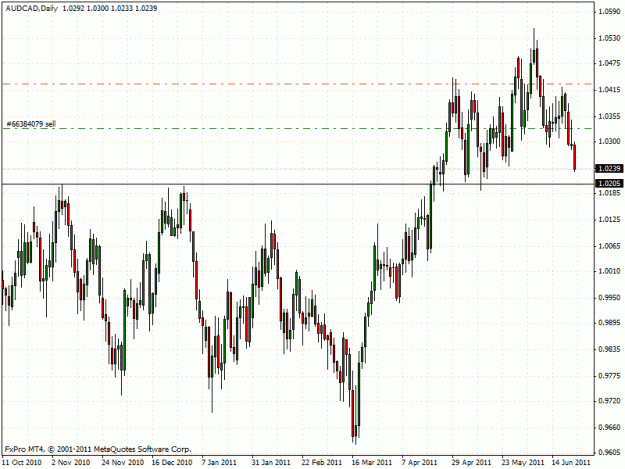The width and height of the screenshot is (625, 469).
Task: Click the 16 Dec 2010 date label
Action: [x=172, y=463]
